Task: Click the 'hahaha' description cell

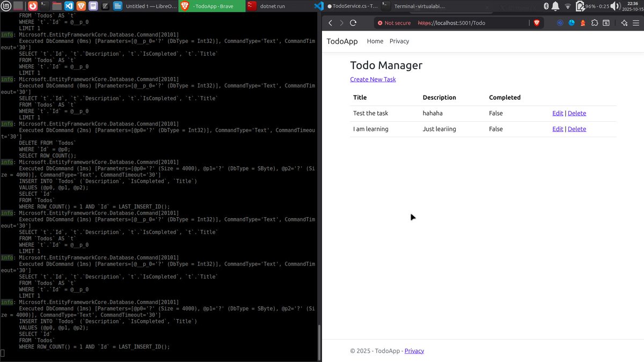Action: click(x=433, y=113)
